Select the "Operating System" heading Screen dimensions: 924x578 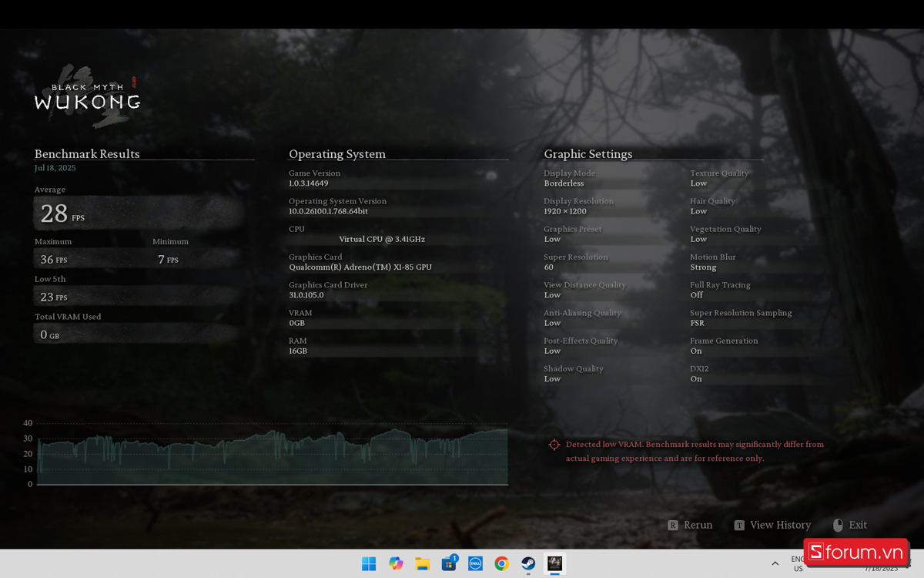pos(337,154)
